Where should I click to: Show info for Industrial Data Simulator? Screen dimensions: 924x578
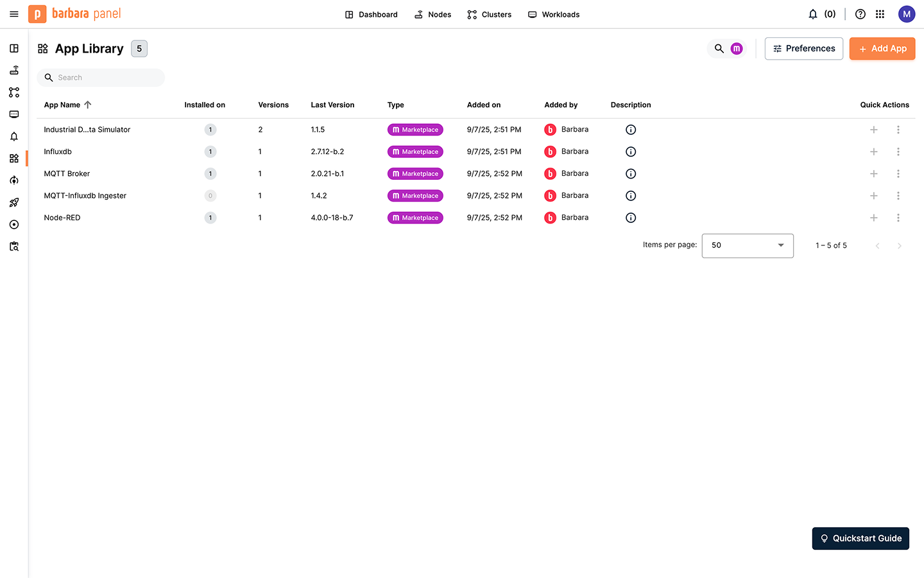click(x=631, y=130)
